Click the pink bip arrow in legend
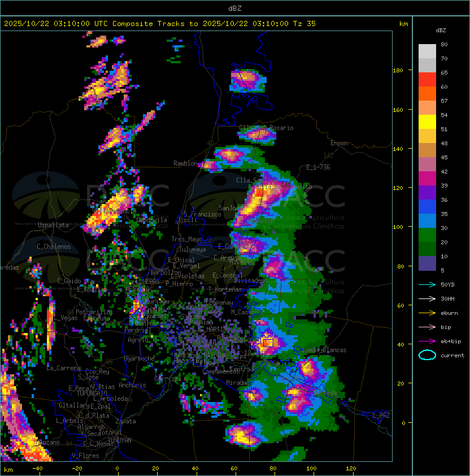470x476 pixels. pyautogui.click(x=427, y=327)
